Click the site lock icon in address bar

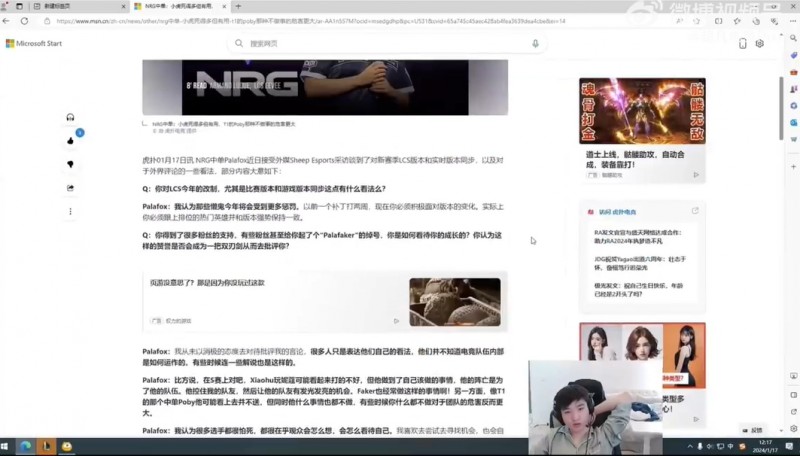[47, 21]
